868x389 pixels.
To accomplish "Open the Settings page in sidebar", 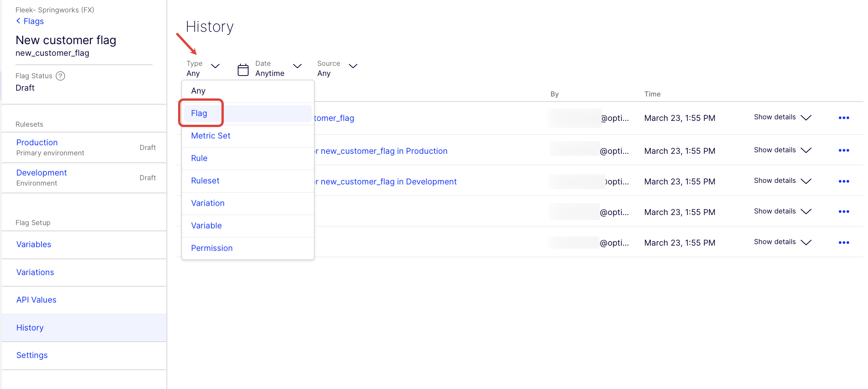I will tap(32, 355).
